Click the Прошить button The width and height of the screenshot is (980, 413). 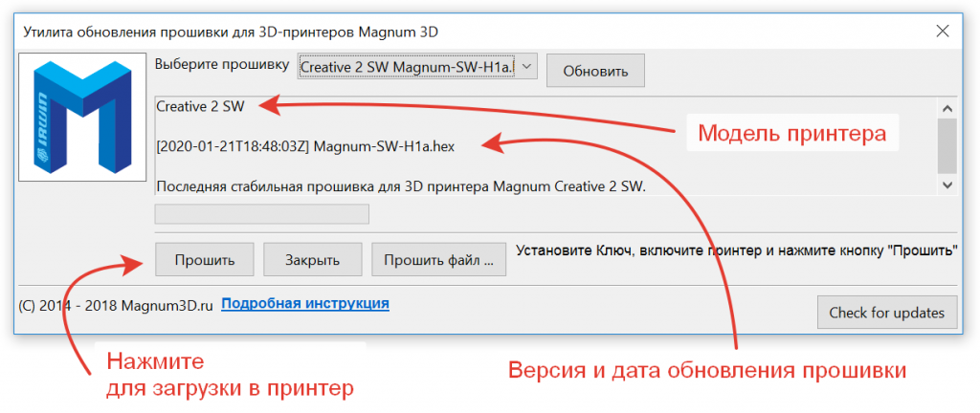[x=199, y=259]
